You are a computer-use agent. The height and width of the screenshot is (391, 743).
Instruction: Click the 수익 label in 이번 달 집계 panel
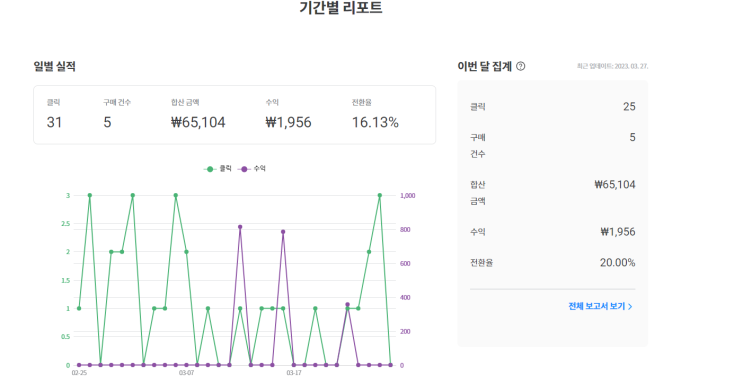click(x=478, y=232)
